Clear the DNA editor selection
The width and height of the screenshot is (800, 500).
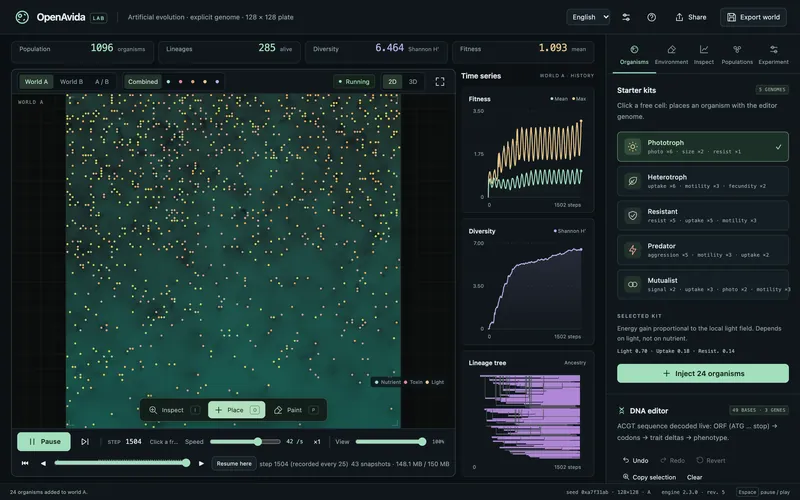(694, 478)
